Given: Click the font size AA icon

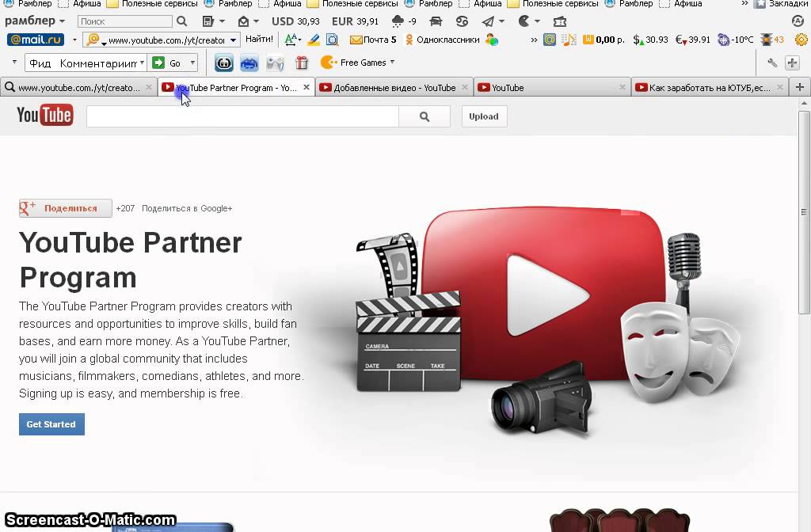Looking at the screenshot, I should pos(291,40).
